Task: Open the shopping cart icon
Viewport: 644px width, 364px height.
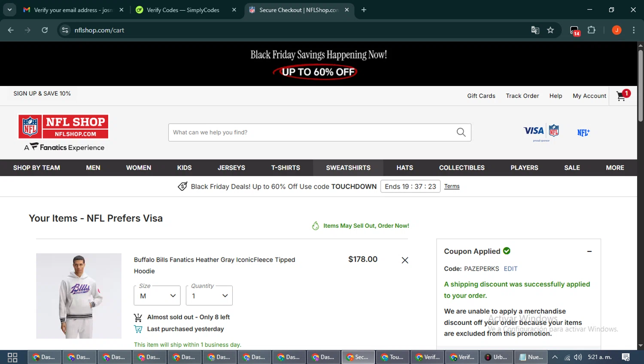Action: [622, 96]
